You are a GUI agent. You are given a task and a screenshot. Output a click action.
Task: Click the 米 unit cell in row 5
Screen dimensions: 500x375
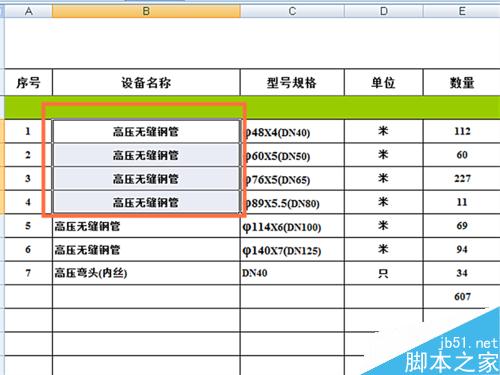pos(384,226)
